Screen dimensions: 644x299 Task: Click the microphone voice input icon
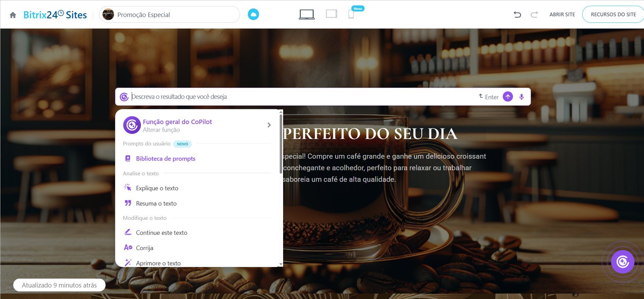coord(521,97)
